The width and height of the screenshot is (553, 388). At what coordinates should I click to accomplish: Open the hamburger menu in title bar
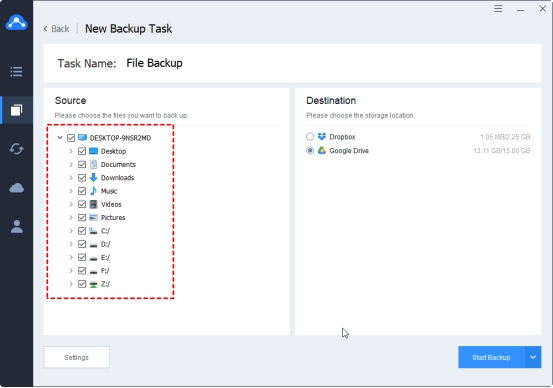(x=498, y=9)
